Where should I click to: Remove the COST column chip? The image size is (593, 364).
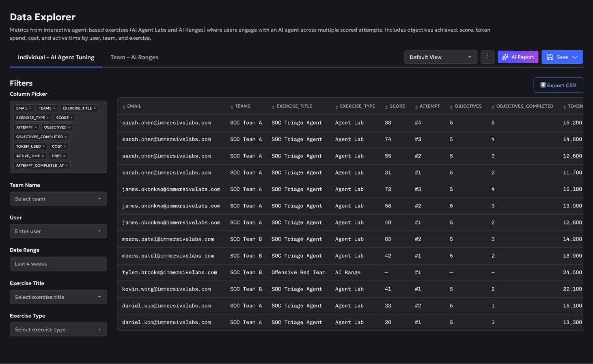coord(65,146)
